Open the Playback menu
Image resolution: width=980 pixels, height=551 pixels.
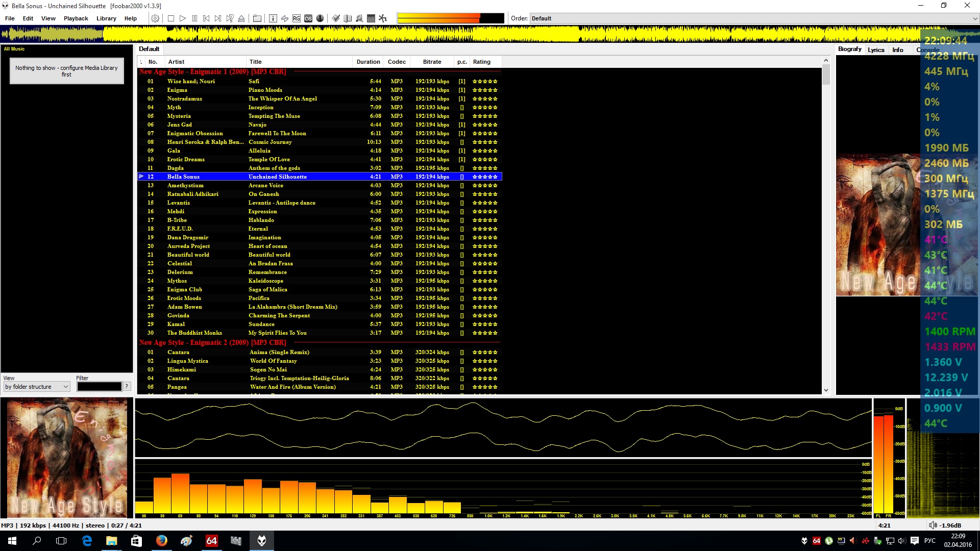click(x=76, y=18)
